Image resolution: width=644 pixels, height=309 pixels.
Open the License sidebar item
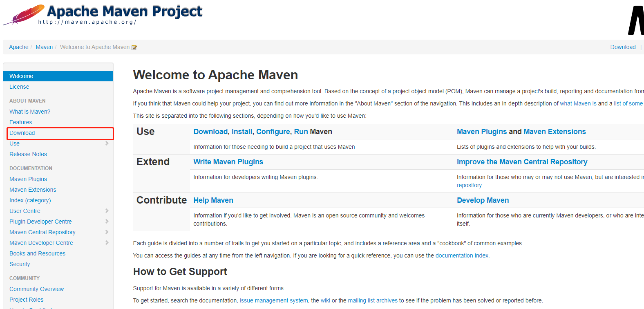point(19,87)
